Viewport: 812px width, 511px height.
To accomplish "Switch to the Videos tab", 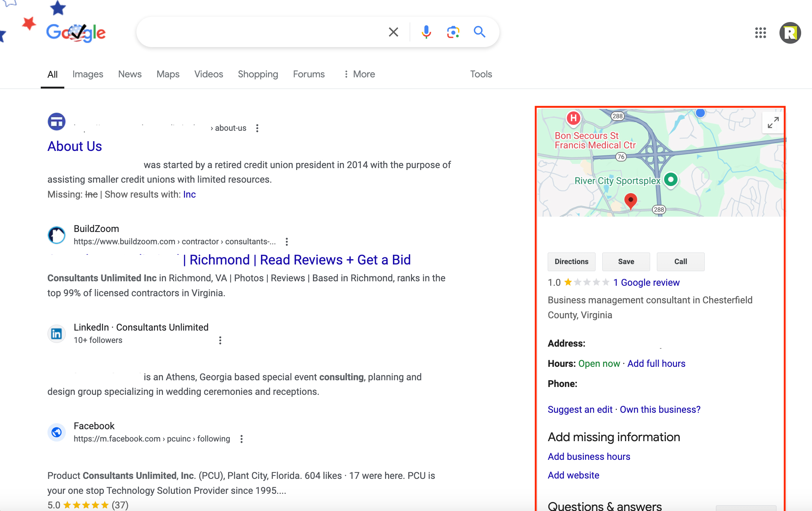I will pyautogui.click(x=209, y=74).
